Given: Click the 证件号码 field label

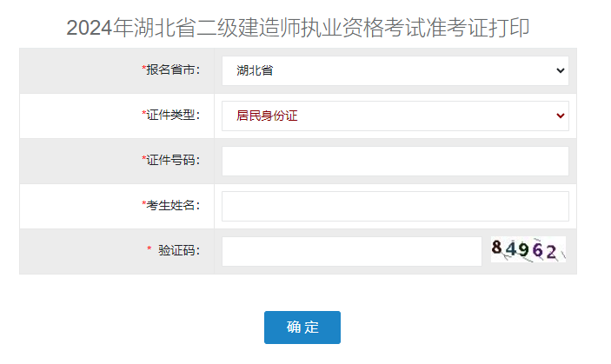Looking at the screenshot, I should (x=174, y=160).
